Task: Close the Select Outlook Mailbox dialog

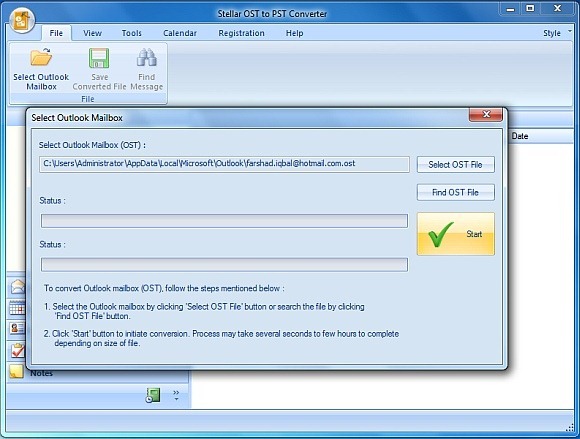Action: pyautogui.click(x=486, y=114)
